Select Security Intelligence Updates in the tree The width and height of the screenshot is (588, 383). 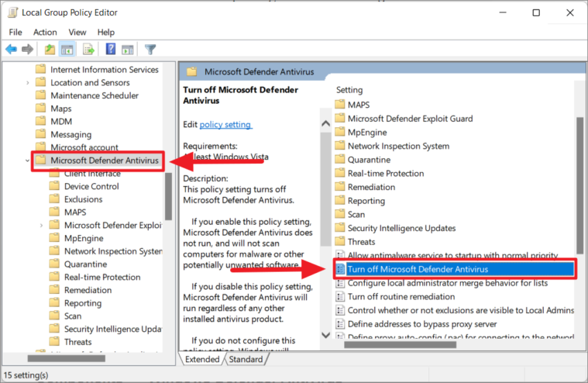coord(113,329)
